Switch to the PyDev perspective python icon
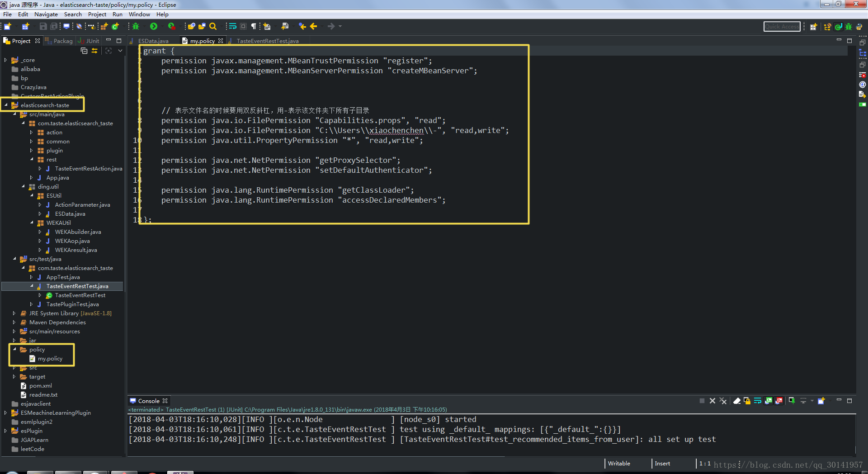Image resolution: width=868 pixels, height=474 pixels. [859, 27]
